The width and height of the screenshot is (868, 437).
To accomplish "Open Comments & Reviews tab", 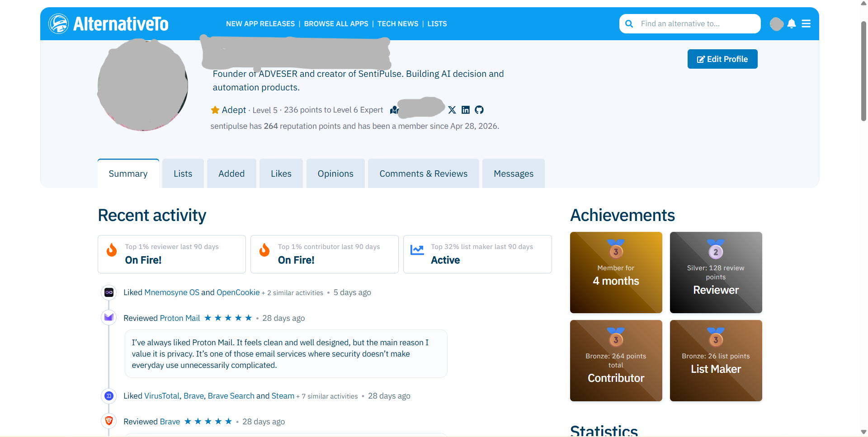I will tap(424, 174).
